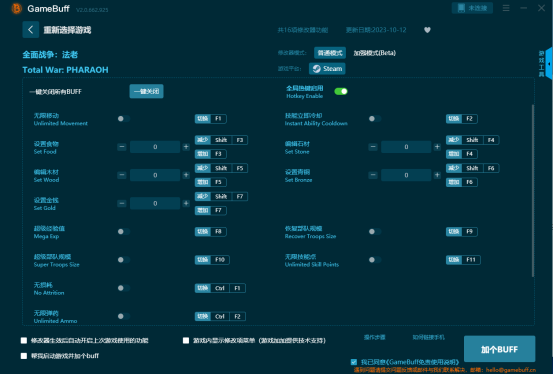Image resolution: width=554 pixels, height=374 pixels.
Task: Click the F1 hotkey for Unlimited Movement
Action: pyautogui.click(x=211, y=119)
